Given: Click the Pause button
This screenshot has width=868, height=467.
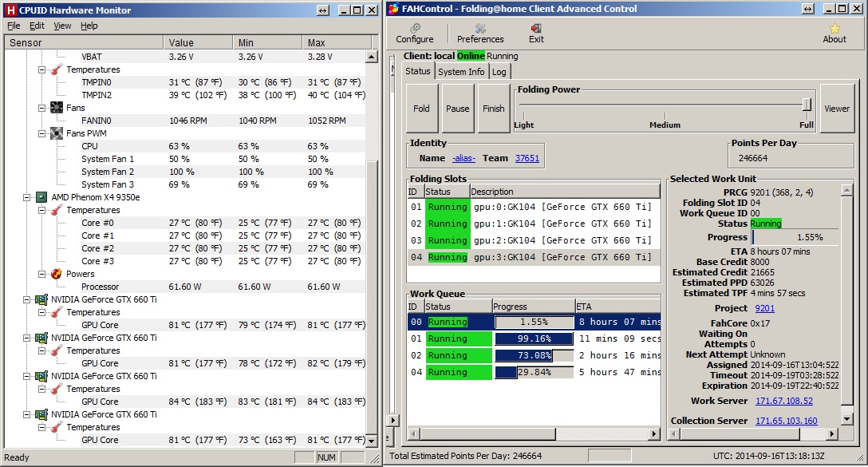Looking at the screenshot, I should (457, 109).
